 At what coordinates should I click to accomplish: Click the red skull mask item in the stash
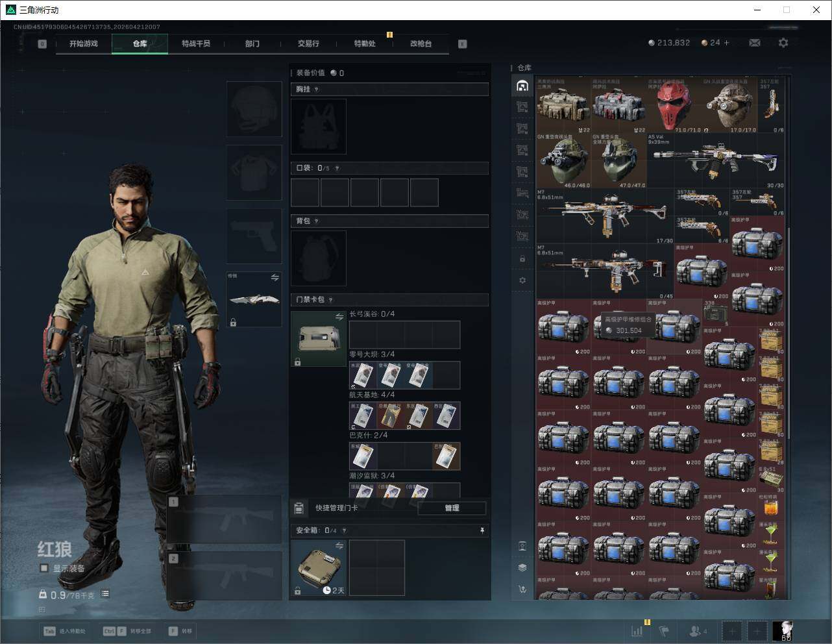point(674,106)
